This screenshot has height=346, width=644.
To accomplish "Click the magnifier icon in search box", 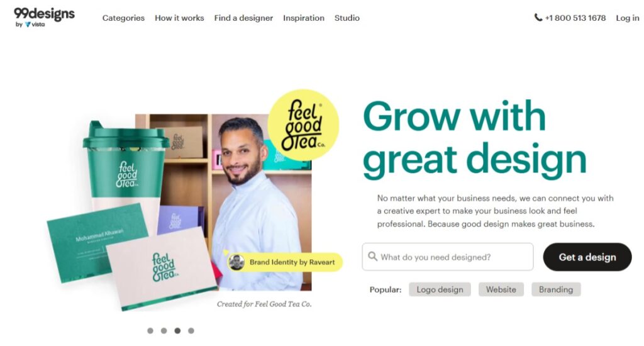I will click(x=372, y=257).
